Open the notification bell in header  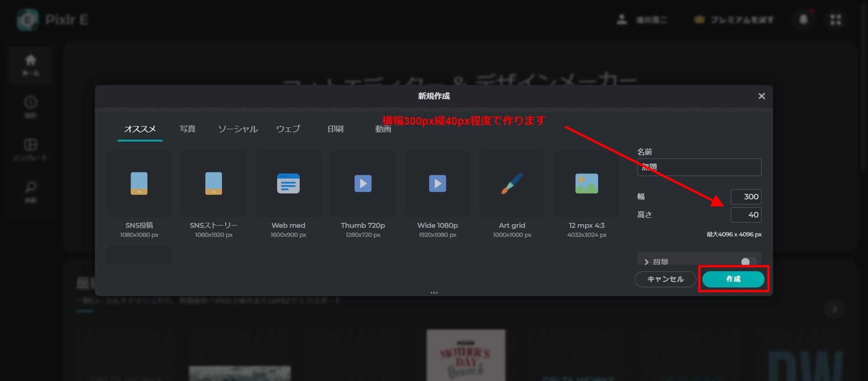point(803,19)
